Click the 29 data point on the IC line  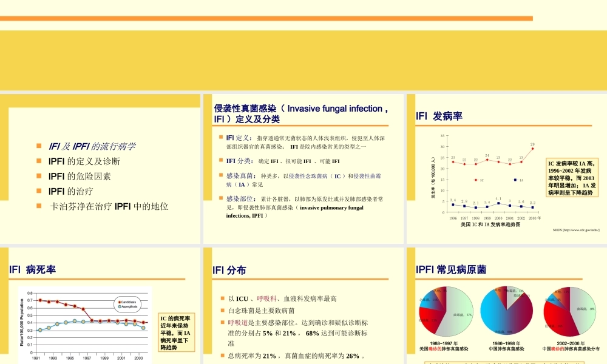click(x=532, y=148)
